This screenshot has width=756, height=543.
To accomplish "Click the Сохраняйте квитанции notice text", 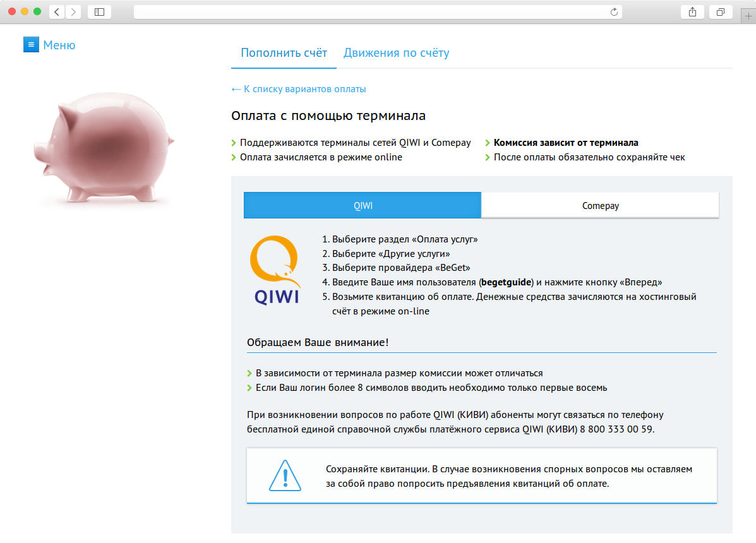I will click(x=509, y=477).
